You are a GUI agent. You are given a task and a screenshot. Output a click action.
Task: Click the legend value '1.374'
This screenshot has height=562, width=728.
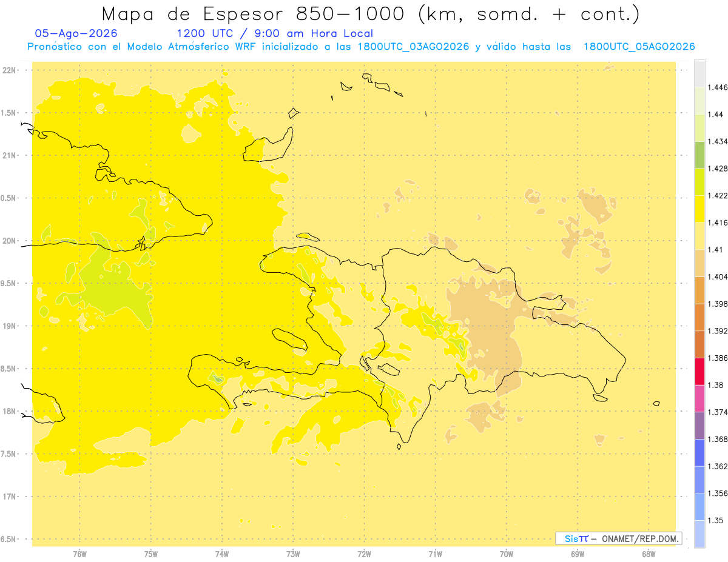pyautogui.click(x=718, y=412)
